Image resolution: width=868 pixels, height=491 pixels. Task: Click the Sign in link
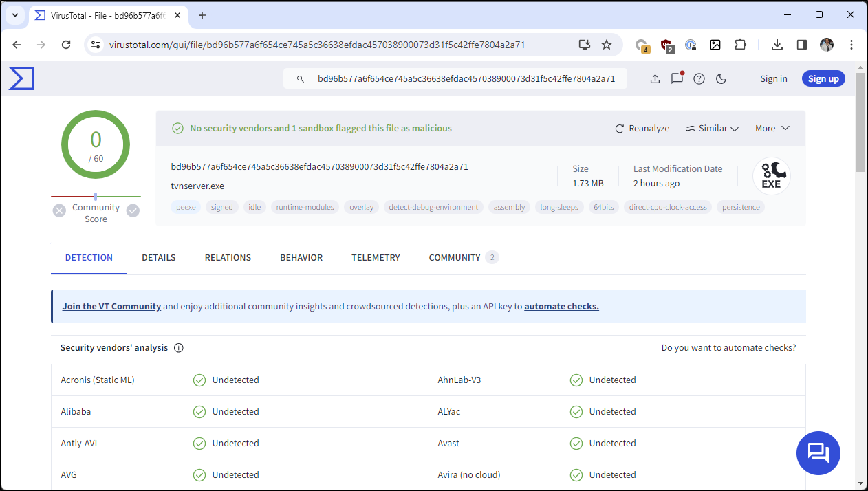(x=774, y=79)
